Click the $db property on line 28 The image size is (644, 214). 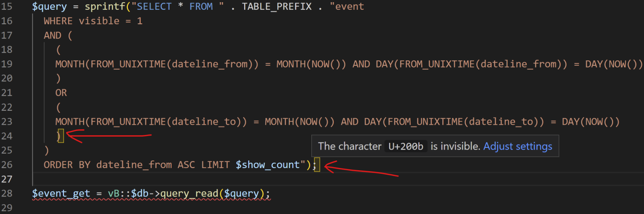click(x=140, y=193)
